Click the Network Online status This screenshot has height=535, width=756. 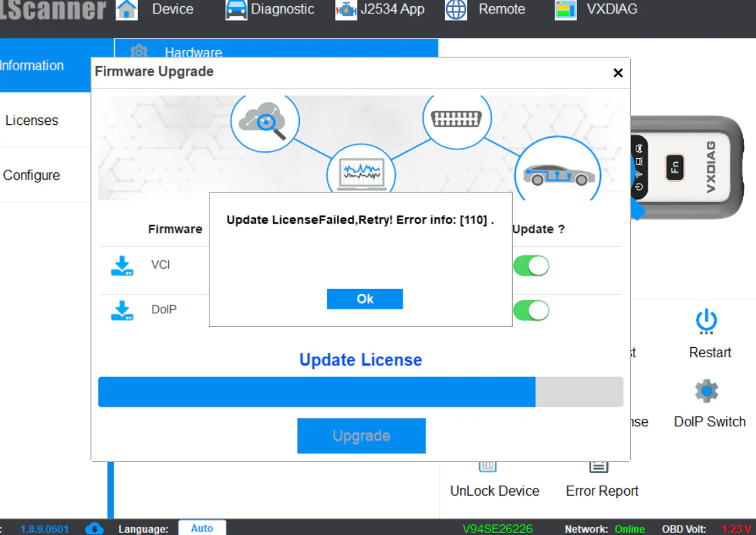coord(629,529)
